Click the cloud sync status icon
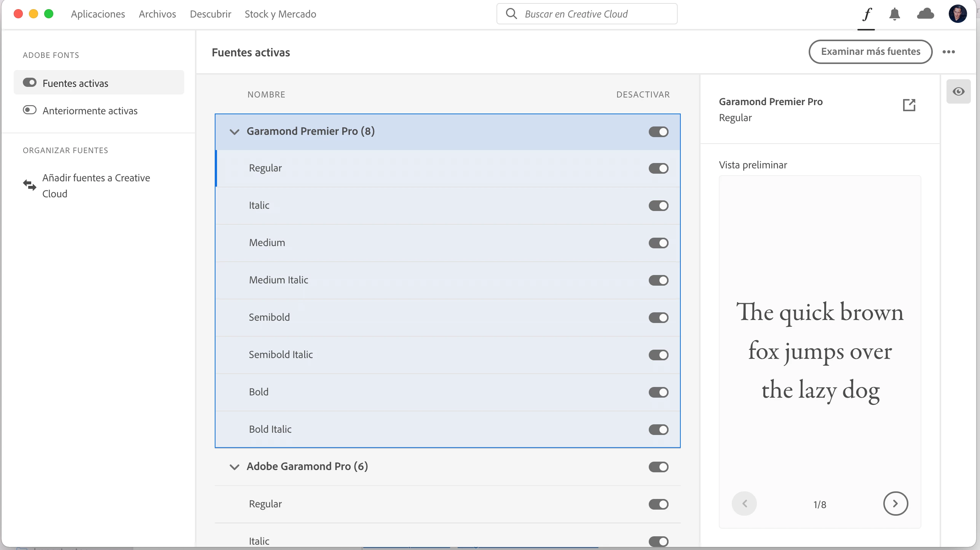The image size is (980, 550). [925, 14]
